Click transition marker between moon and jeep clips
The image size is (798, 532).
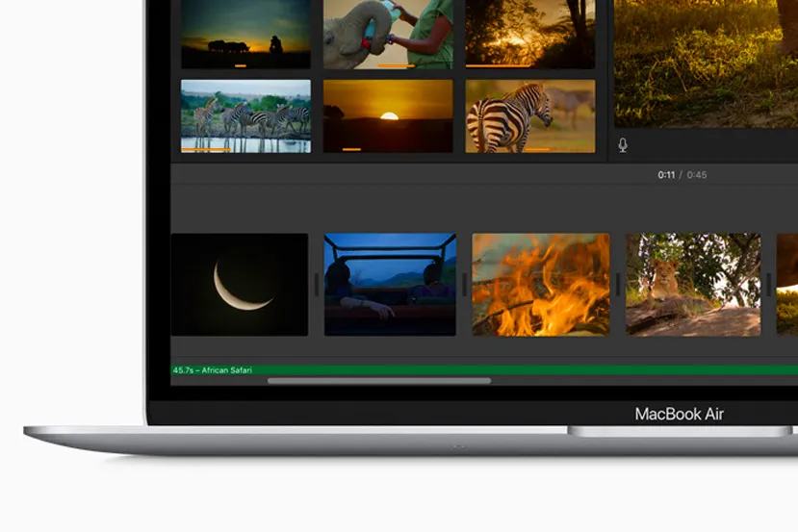coord(317,285)
